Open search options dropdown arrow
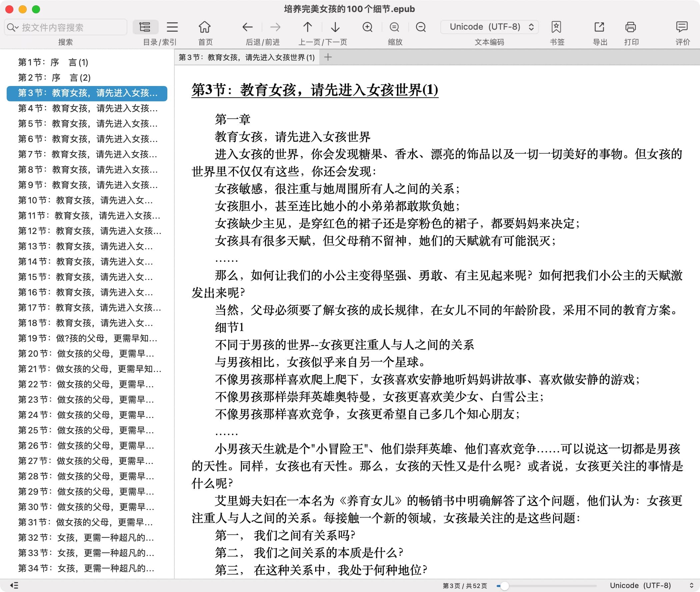 point(16,28)
